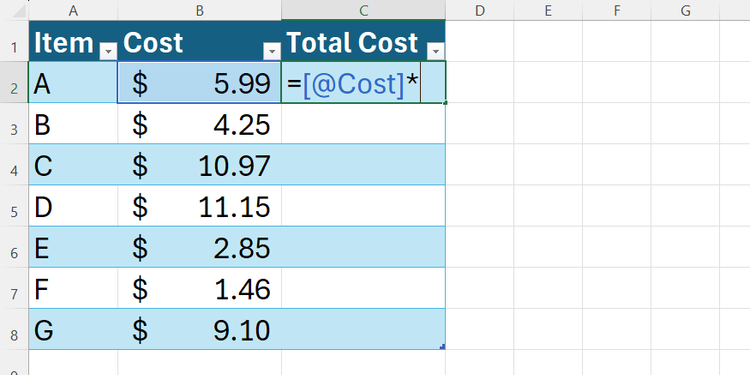Click the 4.25 cost cell

pos(199,123)
